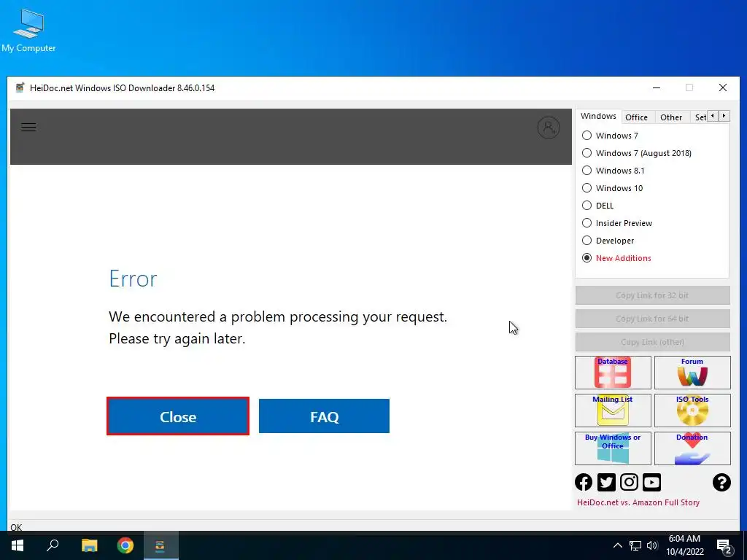
Task: Click the volume speaker tray icon
Action: pos(652,545)
